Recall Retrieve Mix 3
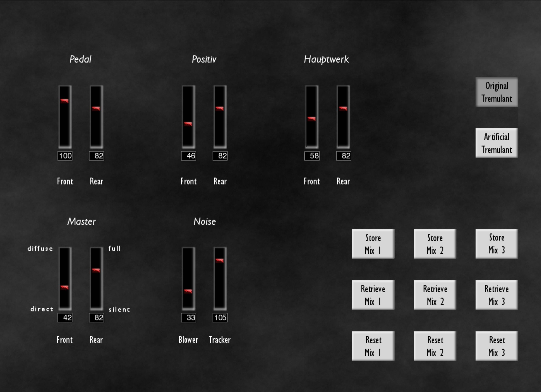Viewport: 541px width, 392px height. [x=497, y=295]
